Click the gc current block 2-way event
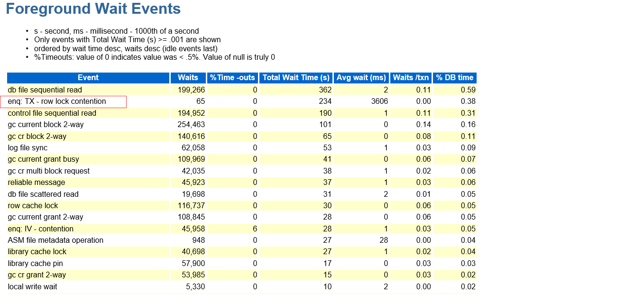Viewport: 644px width, 294px height. coord(46,125)
